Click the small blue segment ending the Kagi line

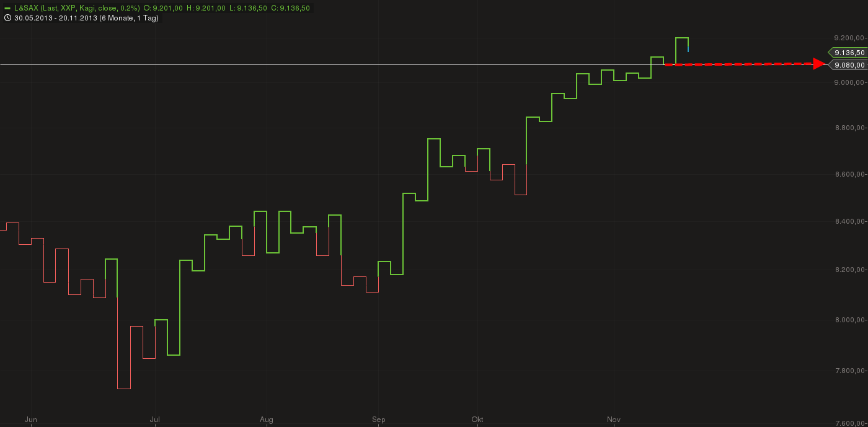(688, 48)
